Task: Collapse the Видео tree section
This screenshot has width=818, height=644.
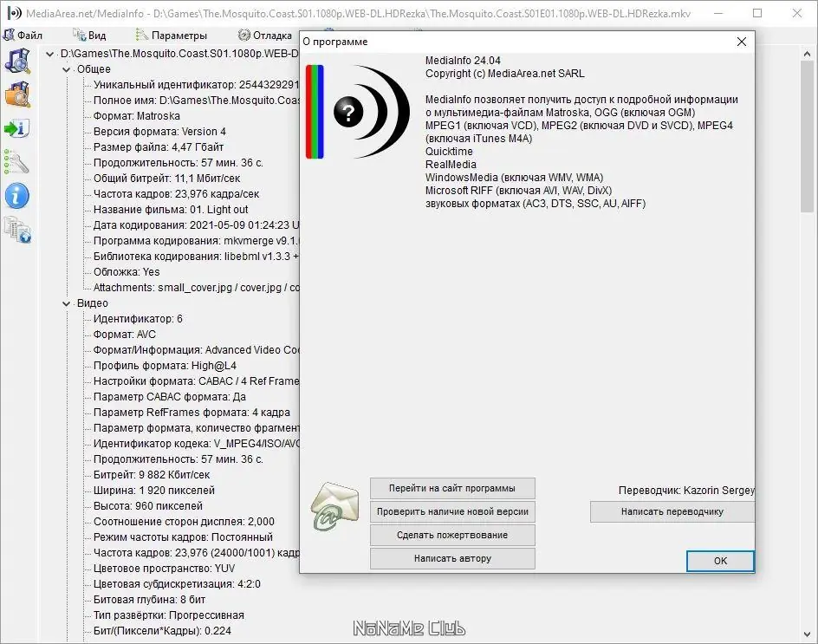Action: click(66, 303)
